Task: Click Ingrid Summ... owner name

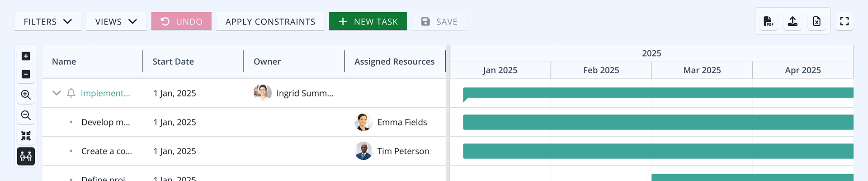Action: click(305, 93)
